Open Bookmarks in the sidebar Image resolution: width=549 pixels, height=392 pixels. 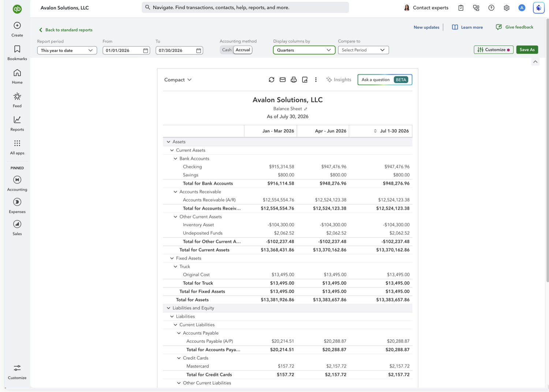17,53
